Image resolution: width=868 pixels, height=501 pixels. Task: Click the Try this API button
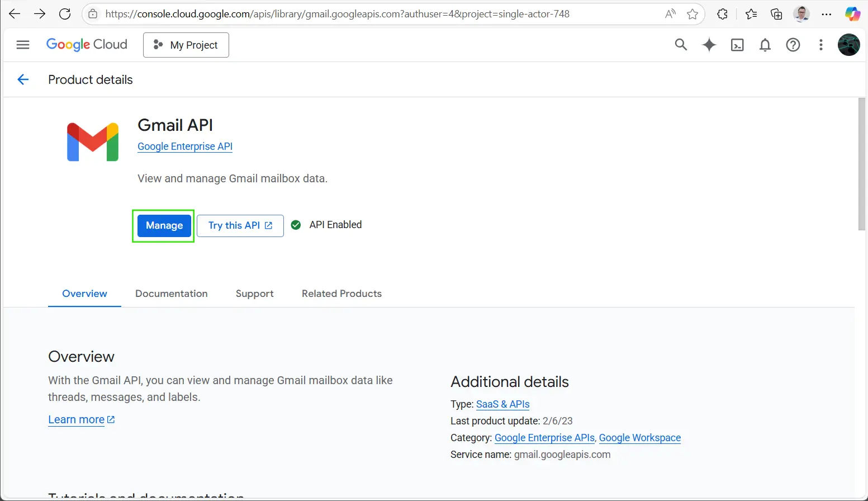click(x=240, y=225)
